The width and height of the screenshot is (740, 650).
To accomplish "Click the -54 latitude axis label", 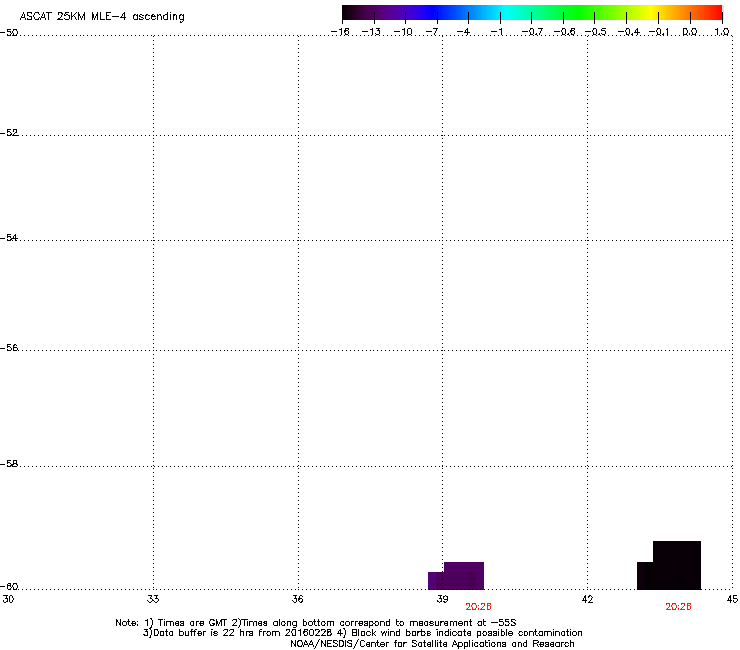I will [9, 238].
